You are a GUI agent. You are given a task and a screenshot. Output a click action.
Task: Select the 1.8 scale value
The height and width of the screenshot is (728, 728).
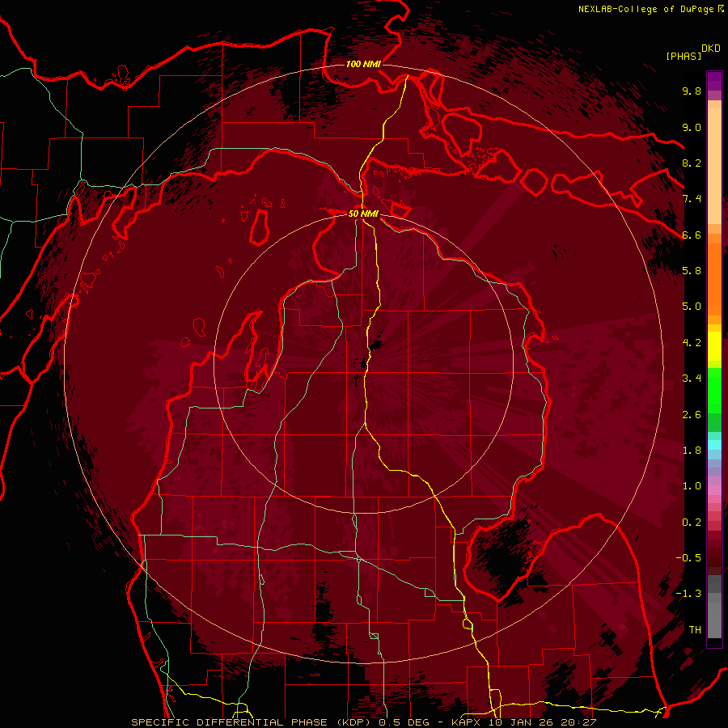coord(692,450)
